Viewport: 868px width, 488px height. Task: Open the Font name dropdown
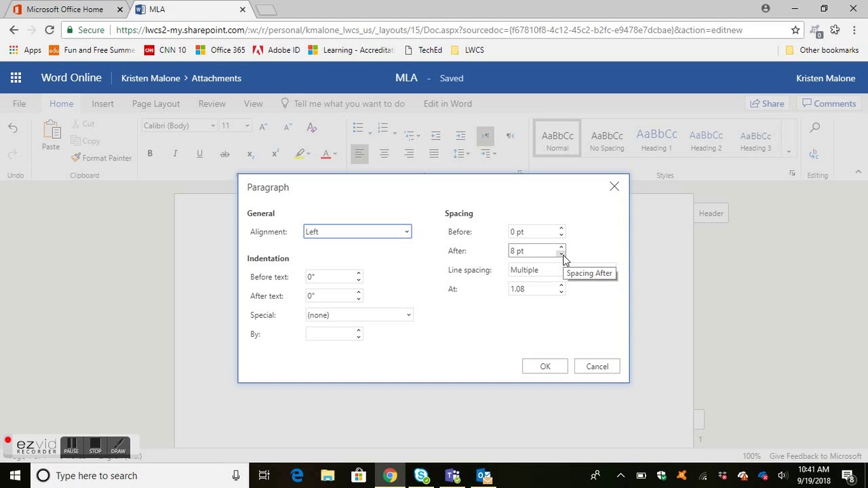tap(212, 125)
